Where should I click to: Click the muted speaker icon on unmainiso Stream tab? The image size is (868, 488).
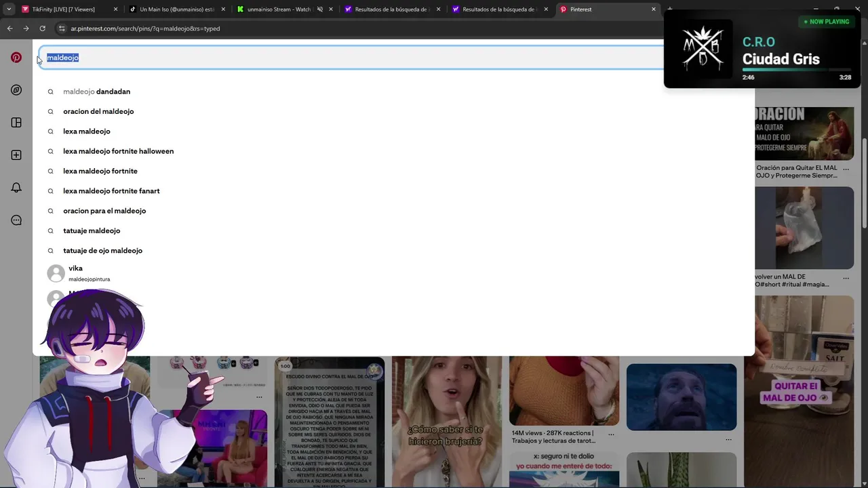[x=320, y=9]
